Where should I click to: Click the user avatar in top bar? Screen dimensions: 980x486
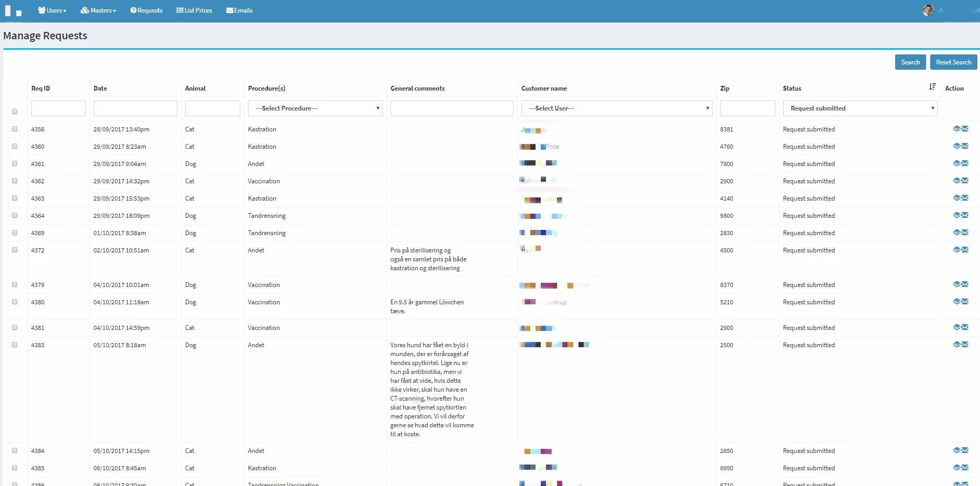[x=928, y=10]
